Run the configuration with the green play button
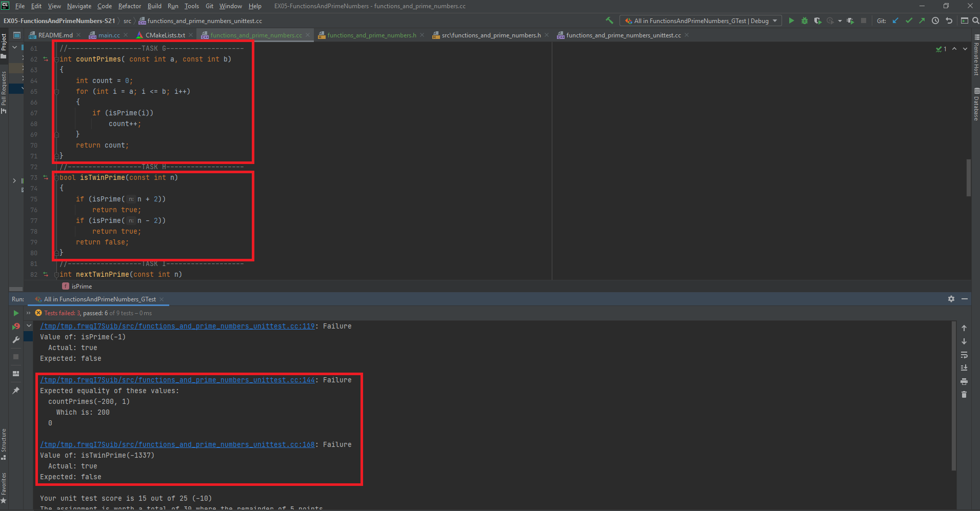 coord(791,21)
